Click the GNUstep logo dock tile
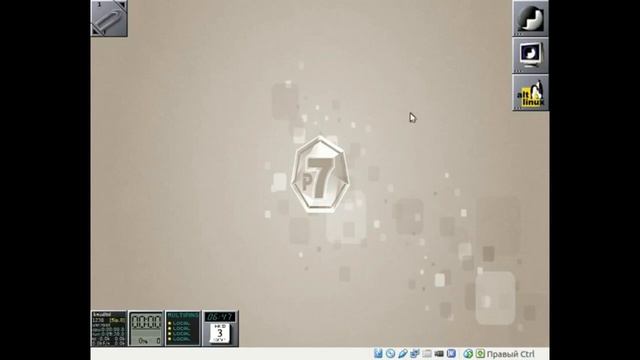The width and height of the screenshot is (640, 360). click(x=530, y=18)
